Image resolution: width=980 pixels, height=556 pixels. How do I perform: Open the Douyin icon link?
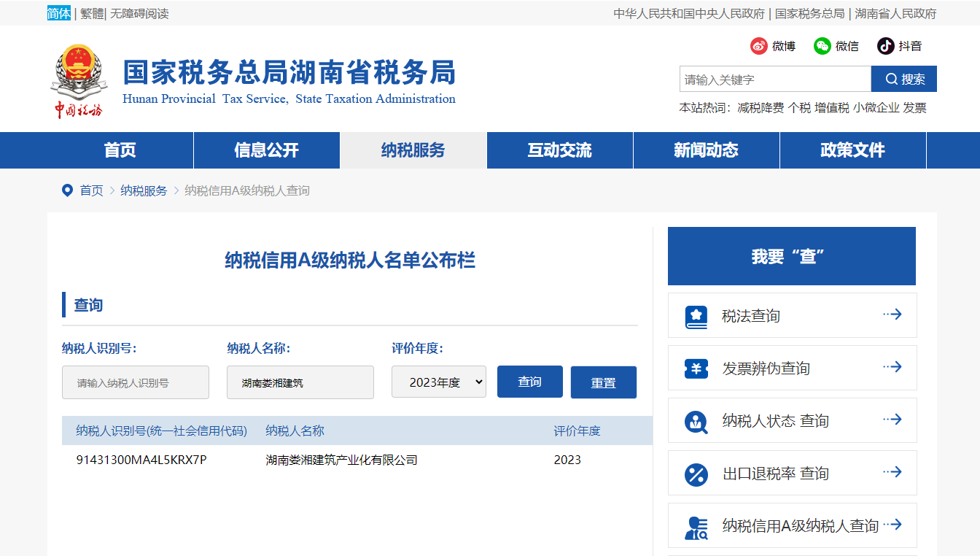(x=885, y=46)
